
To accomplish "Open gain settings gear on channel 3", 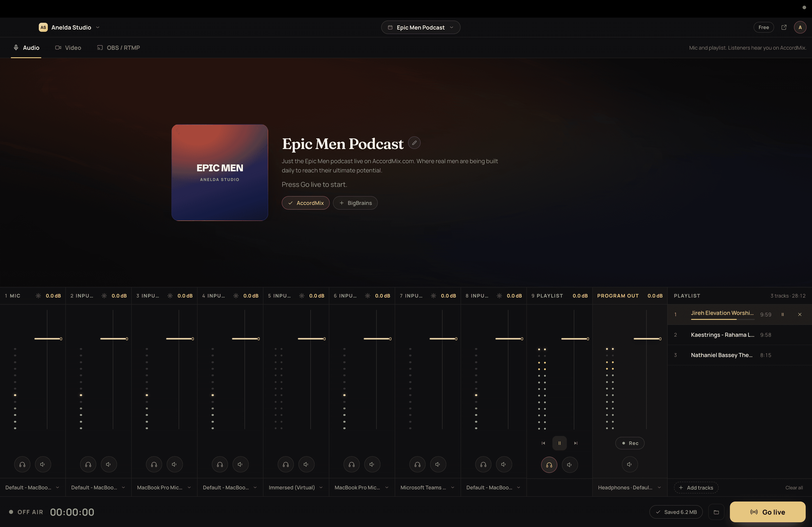I will pos(170,296).
